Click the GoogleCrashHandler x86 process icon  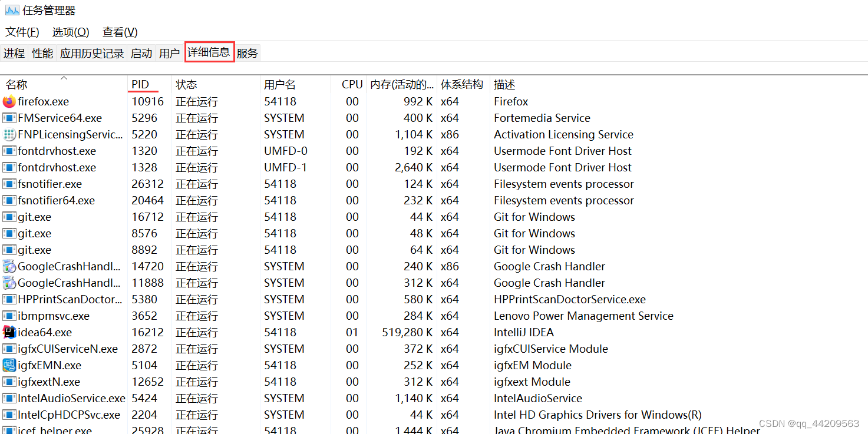click(x=9, y=266)
